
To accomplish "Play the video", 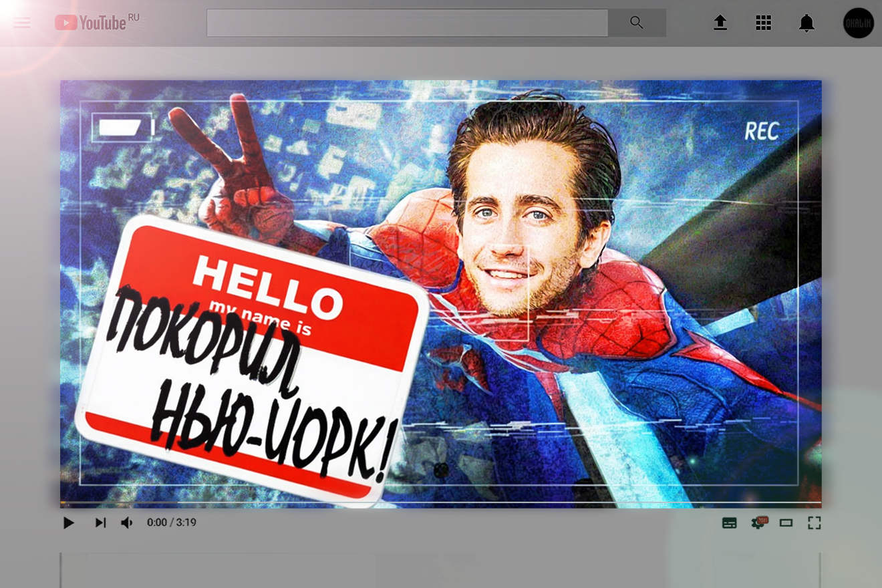I will [x=68, y=523].
